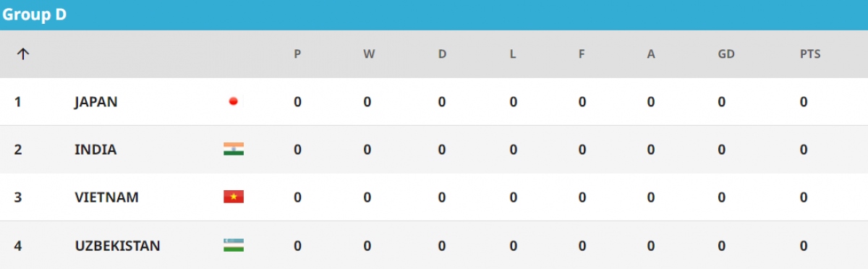Viewport: 868px width, 269px height.
Task: Sort by the PTS column header
Action: 810,54
